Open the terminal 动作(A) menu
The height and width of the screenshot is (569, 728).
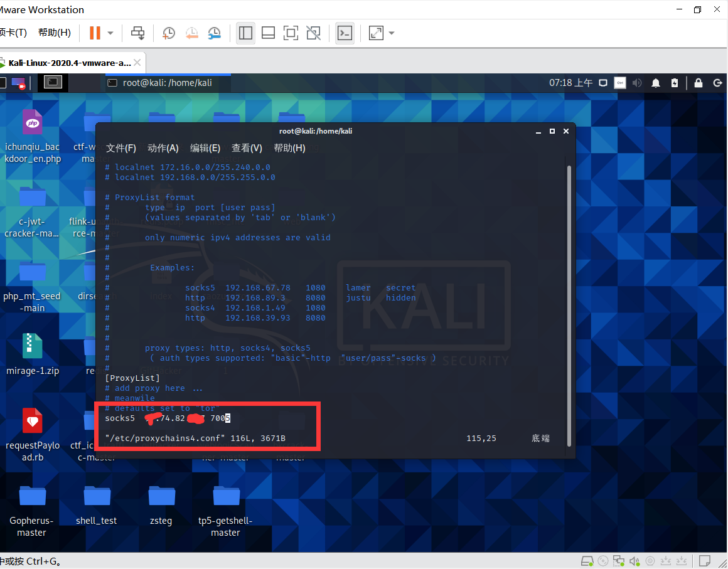(x=163, y=148)
